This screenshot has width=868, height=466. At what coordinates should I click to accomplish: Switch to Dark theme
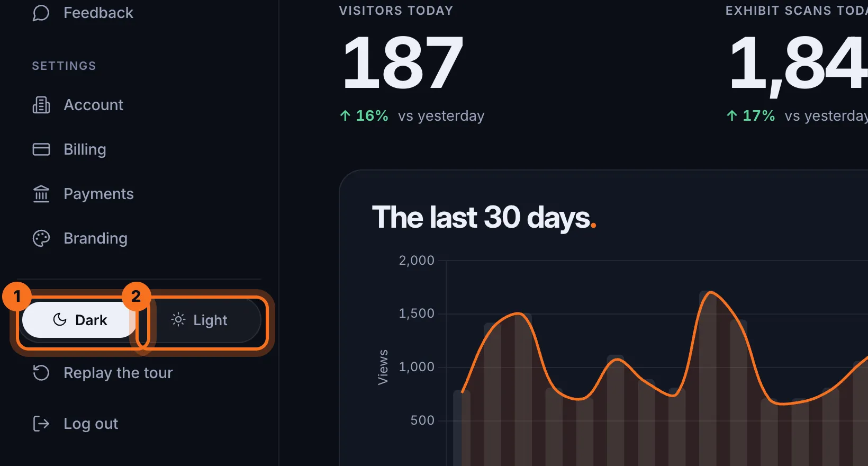(x=80, y=320)
